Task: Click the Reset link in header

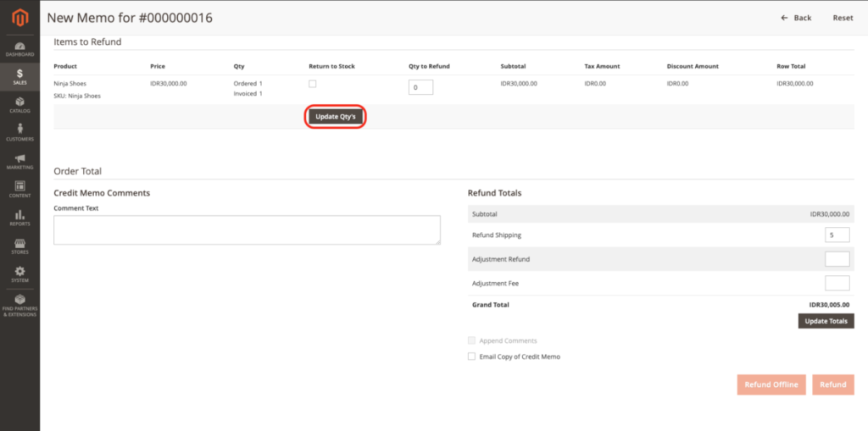Action: 843,18
